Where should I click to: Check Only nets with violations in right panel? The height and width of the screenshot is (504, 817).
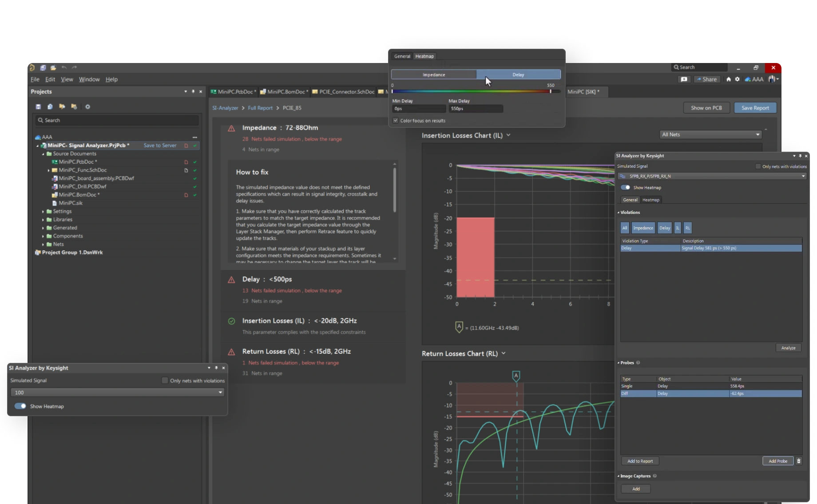click(758, 166)
